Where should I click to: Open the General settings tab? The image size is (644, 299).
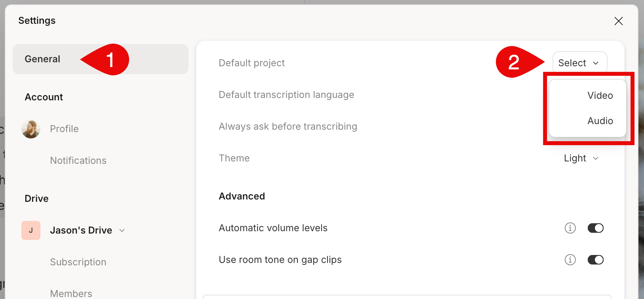point(101,59)
